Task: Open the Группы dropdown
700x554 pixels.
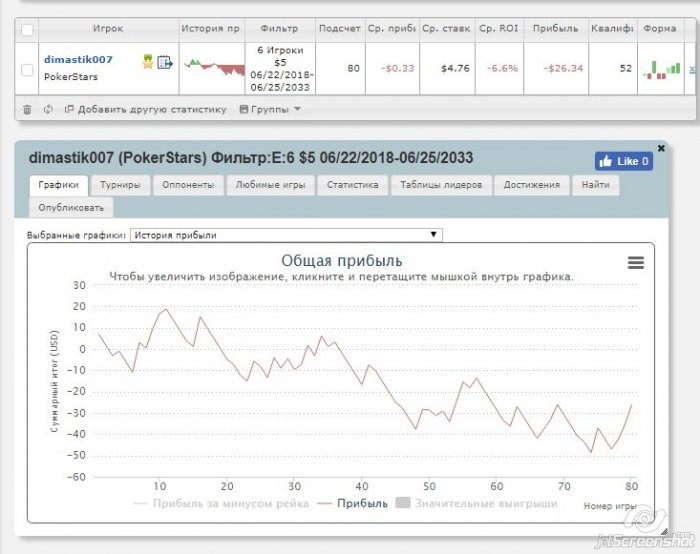Action: point(270,109)
